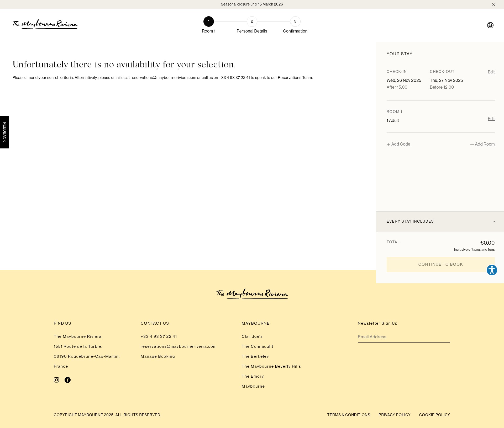Edit Room 1 guest count

[x=491, y=119]
